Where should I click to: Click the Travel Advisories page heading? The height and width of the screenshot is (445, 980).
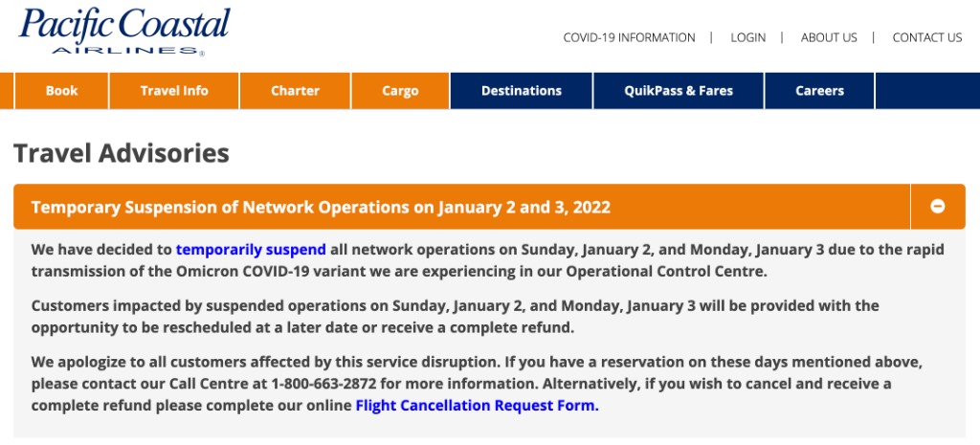coord(122,153)
